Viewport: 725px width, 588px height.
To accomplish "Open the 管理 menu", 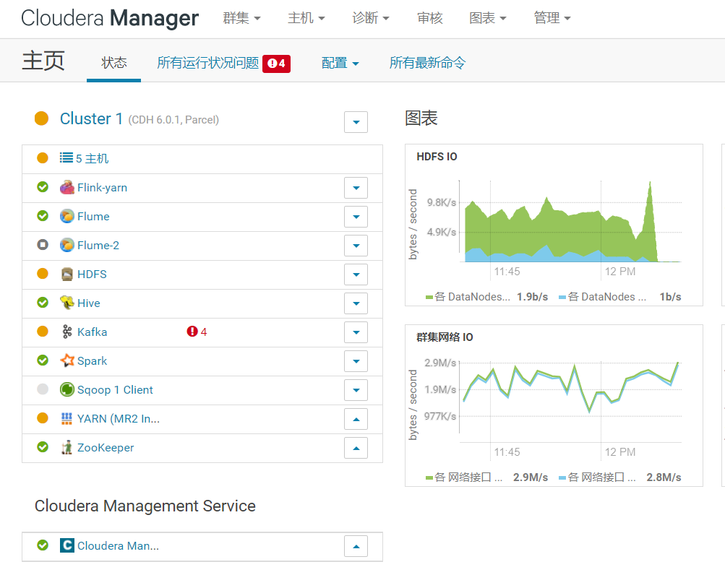I will [552, 18].
